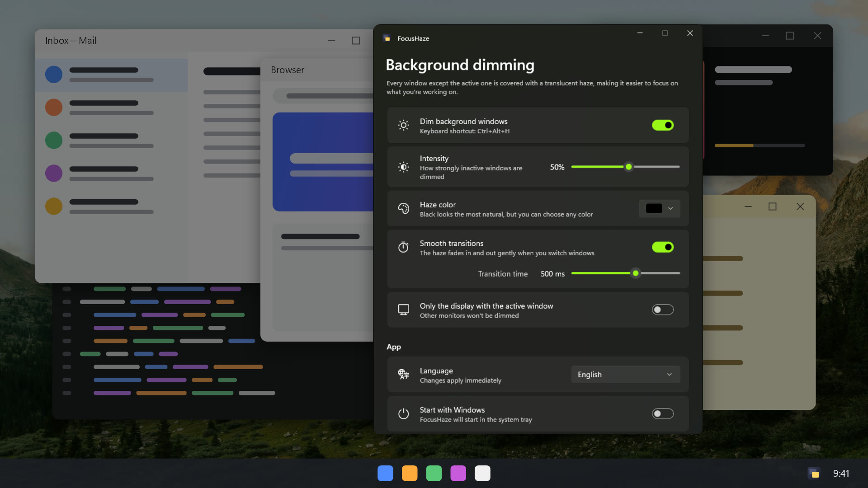Viewport: 868px width, 488px height.
Task: Click the 50% intensity value
Action: pos(557,167)
